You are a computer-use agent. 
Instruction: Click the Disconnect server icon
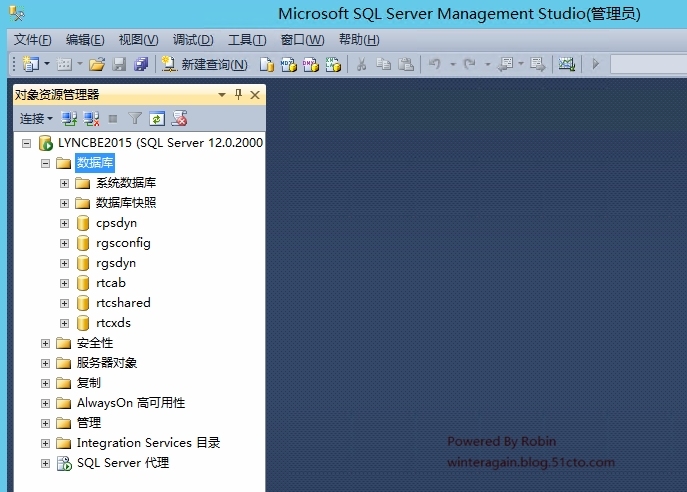pos(91,119)
